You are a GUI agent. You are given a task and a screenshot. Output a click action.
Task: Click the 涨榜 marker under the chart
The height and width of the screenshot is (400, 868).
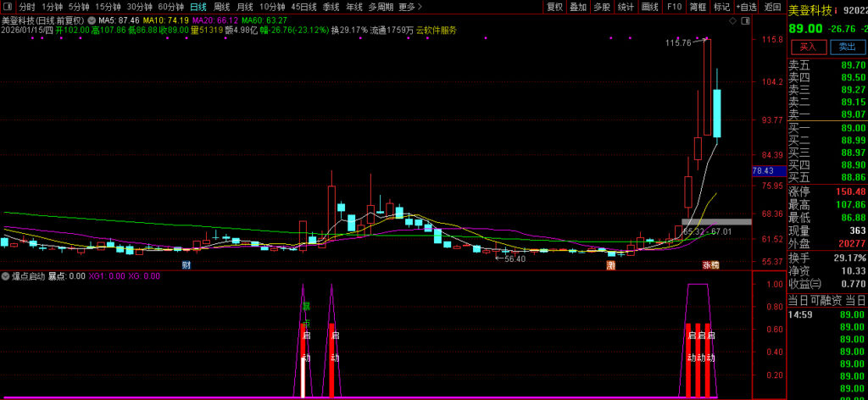(709, 265)
